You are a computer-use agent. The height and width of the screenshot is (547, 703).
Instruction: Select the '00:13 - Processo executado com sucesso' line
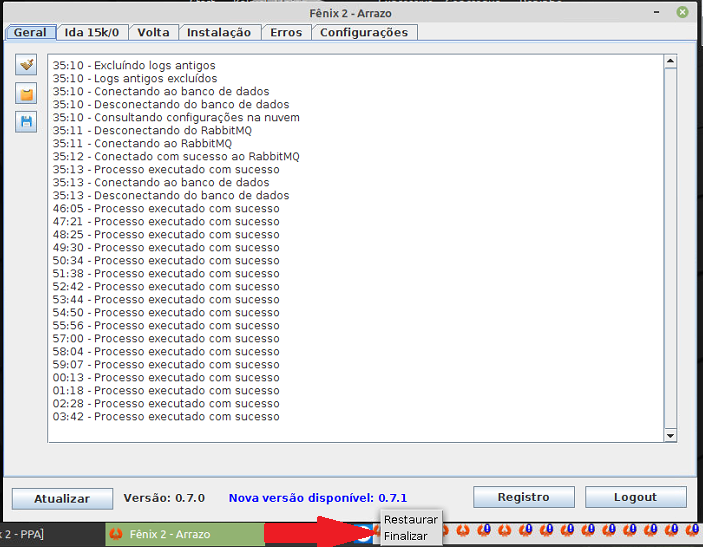click(x=166, y=378)
